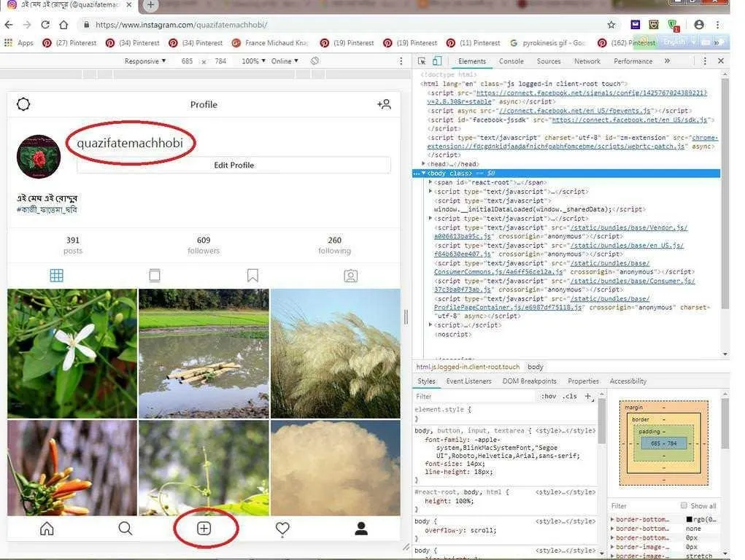Click the viewport width field 685
The height and width of the screenshot is (560, 745).
point(188,61)
